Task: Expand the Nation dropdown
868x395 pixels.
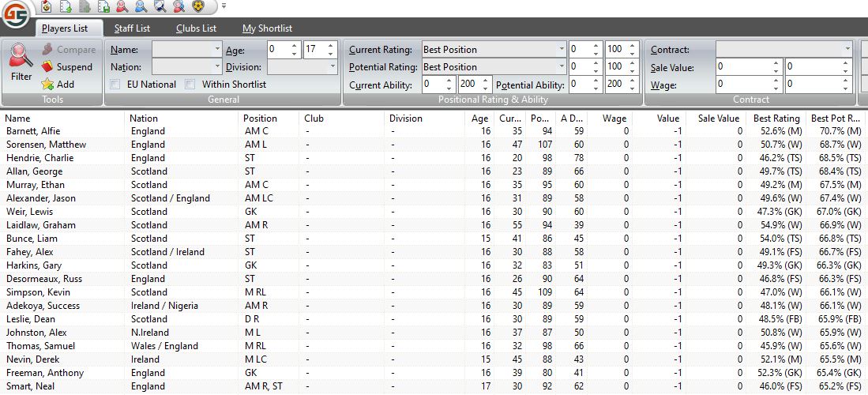Action: (x=217, y=67)
